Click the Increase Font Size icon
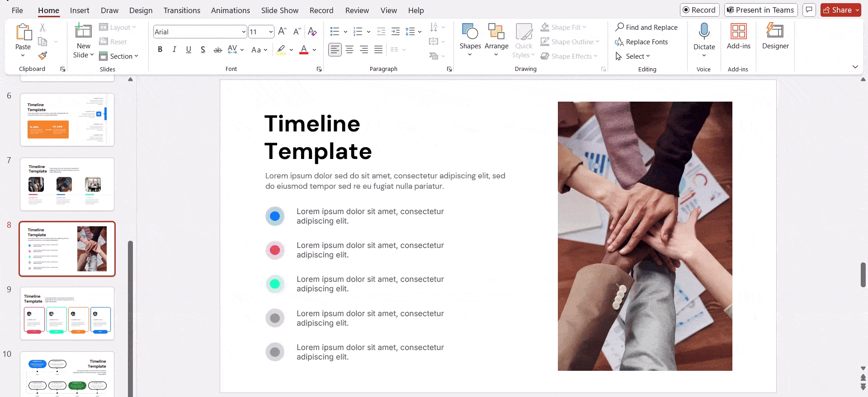This screenshot has width=868, height=397. pos(282,32)
